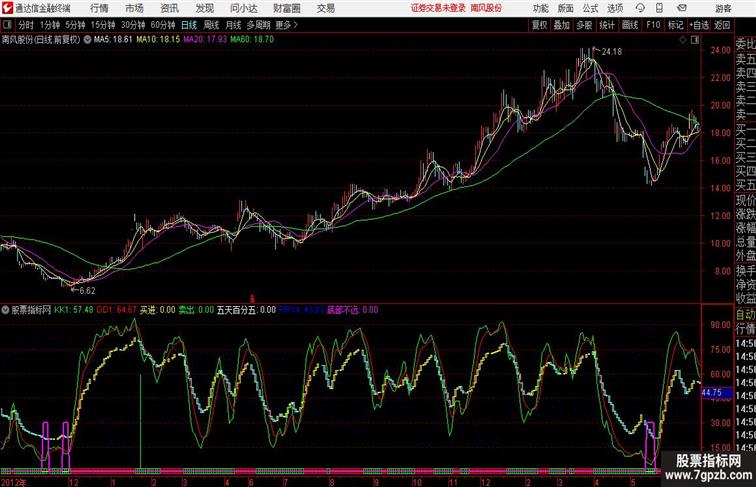Open the 功能 menu
Image resolution: width=756 pixels, height=487 pixels.
(x=540, y=8)
